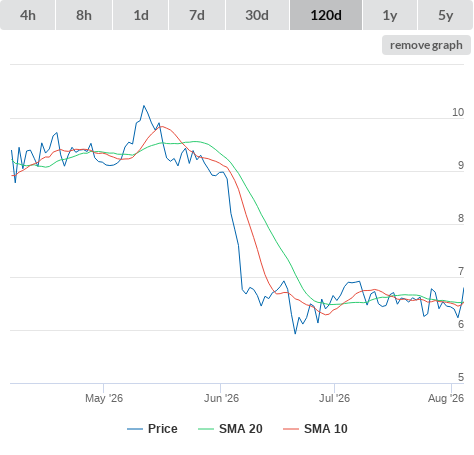Select the 30d range tab
The width and height of the screenshot is (474, 455).
(257, 15)
